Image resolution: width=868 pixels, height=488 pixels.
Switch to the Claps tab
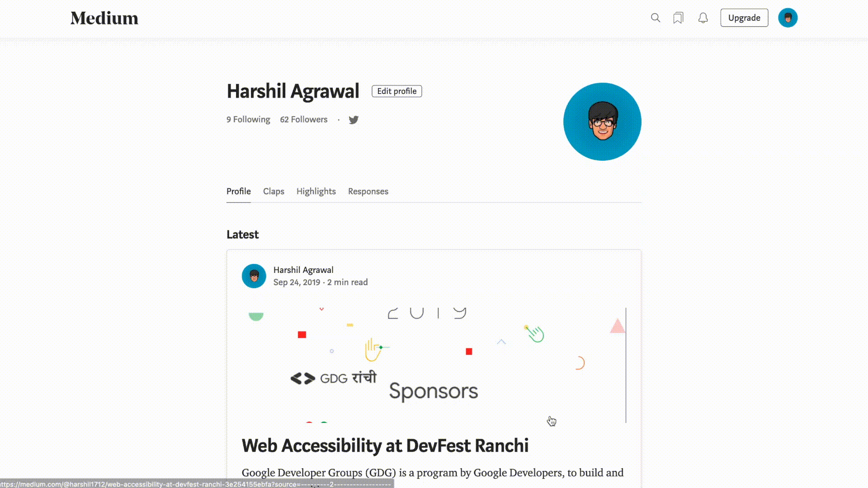274,191
